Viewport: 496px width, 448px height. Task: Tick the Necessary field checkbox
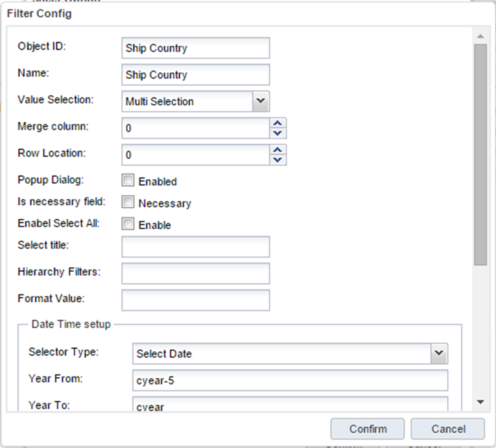tap(128, 203)
